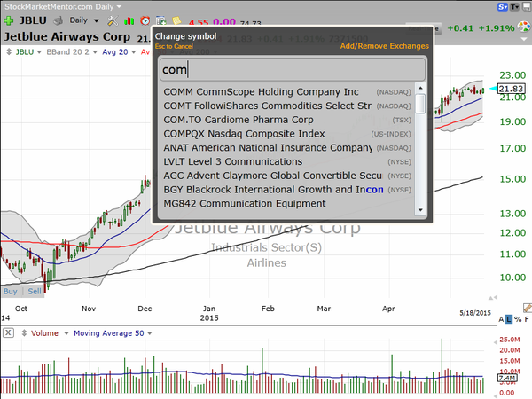Click the grey T dropdown icon
Viewport: 532px width, 399px height.
[514, 6]
